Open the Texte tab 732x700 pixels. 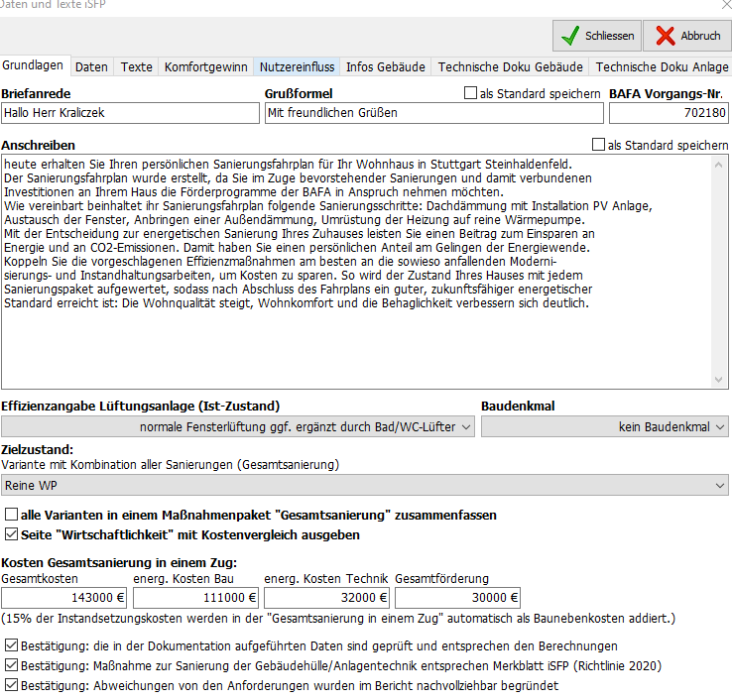point(137,67)
